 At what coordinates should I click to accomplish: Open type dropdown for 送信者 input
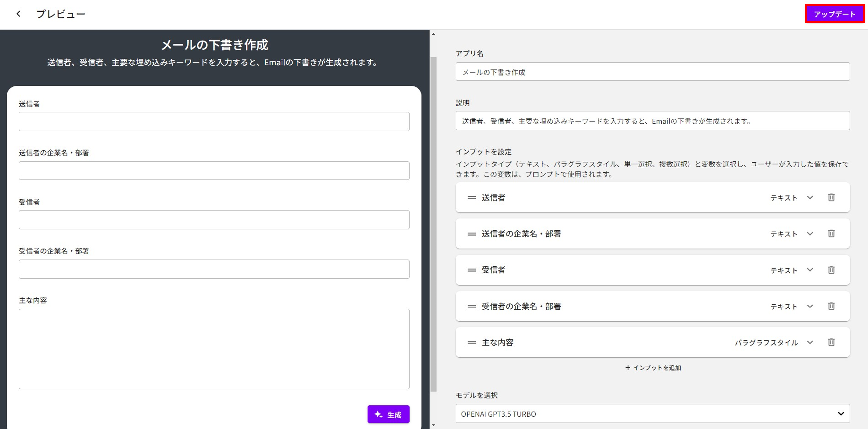(810, 198)
